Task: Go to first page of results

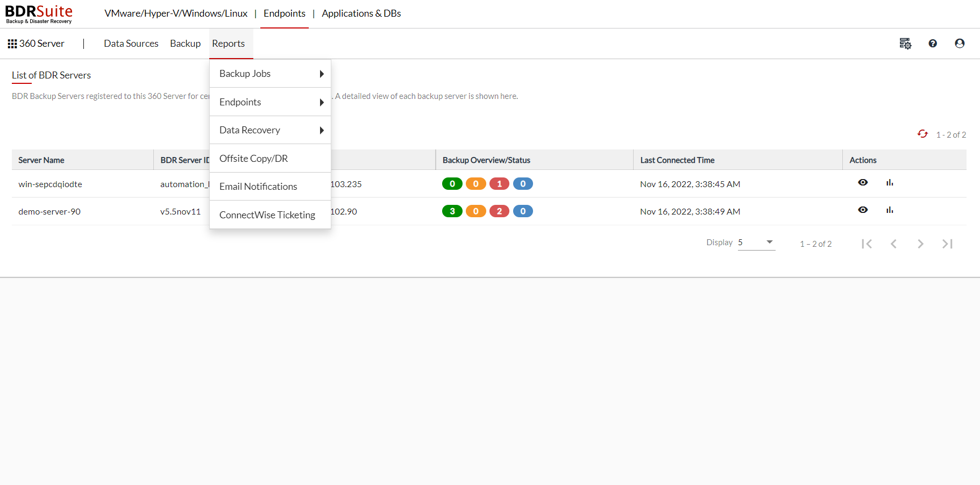Action: (867, 244)
